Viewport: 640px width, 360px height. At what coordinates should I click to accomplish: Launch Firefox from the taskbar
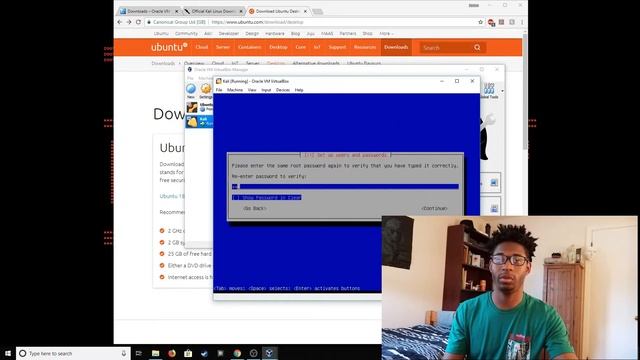pos(172,353)
